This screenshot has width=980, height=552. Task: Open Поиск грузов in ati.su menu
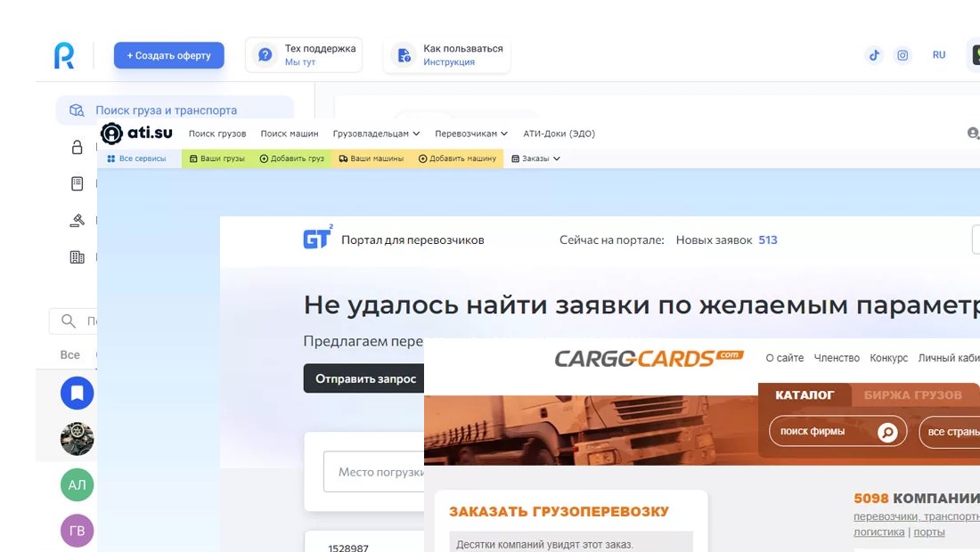[217, 134]
